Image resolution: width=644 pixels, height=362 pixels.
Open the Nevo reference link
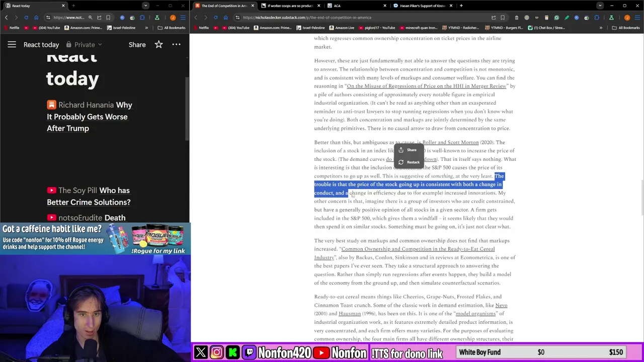tap(501, 305)
